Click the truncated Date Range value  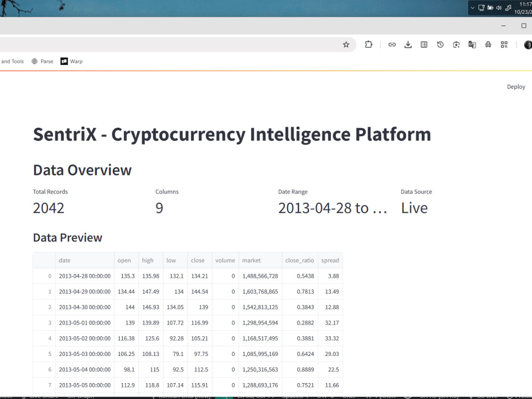332,208
